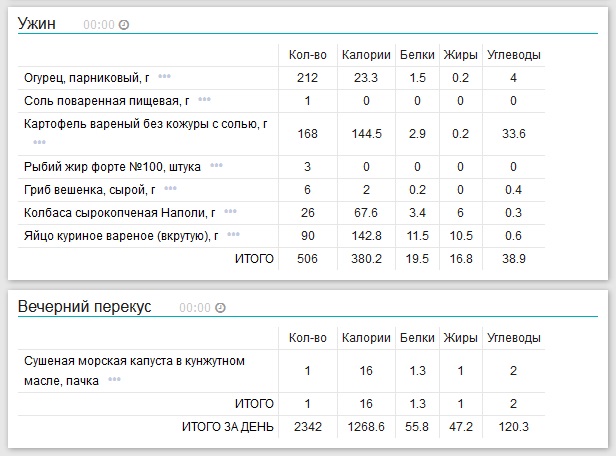Viewport: 616px width, 456px height.
Task: Click the quantity 212 for Огурец
Action: [x=307, y=77]
